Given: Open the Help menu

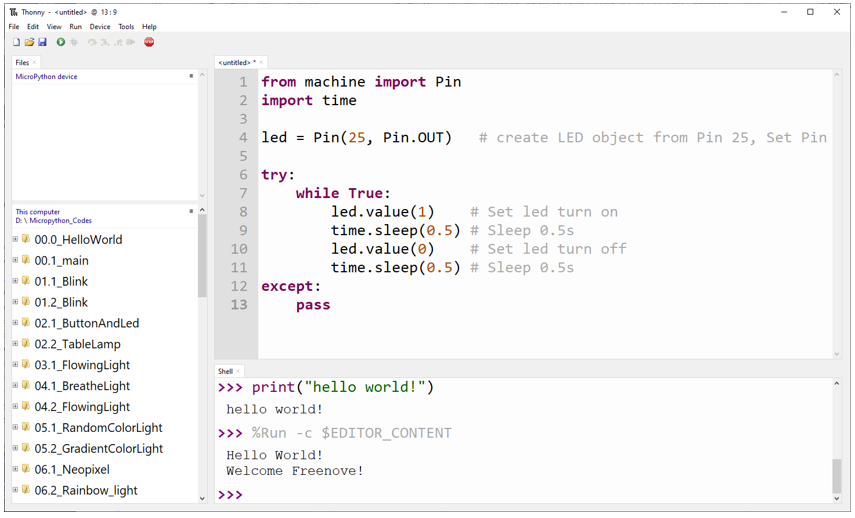Looking at the screenshot, I should coord(149,27).
